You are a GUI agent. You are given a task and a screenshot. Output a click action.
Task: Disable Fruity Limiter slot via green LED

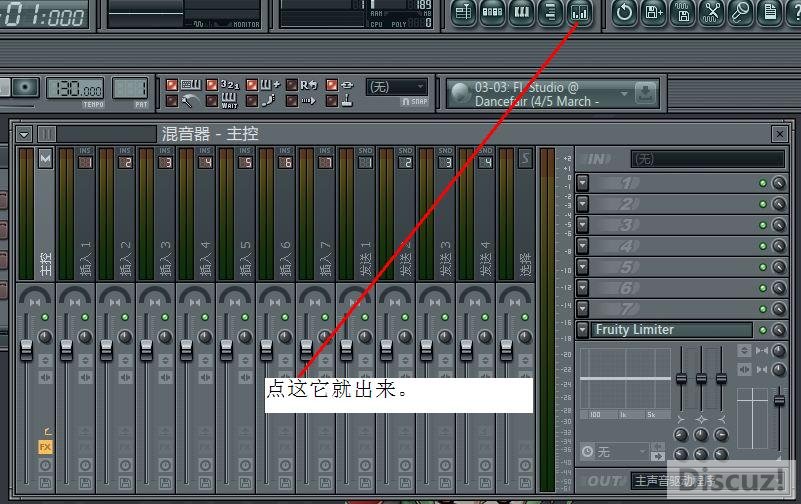click(763, 330)
